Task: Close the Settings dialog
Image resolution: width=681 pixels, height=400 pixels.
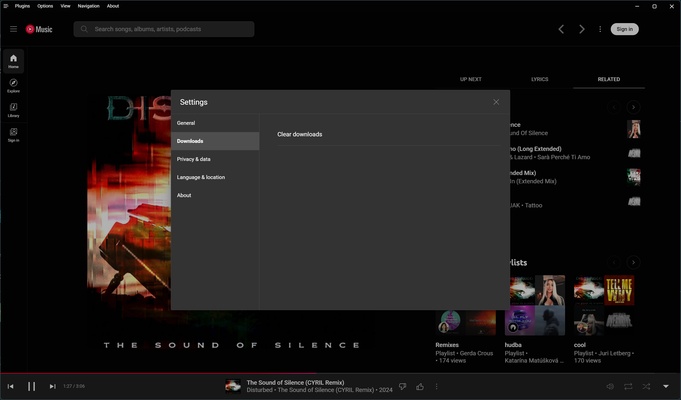Action: [x=496, y=102]
